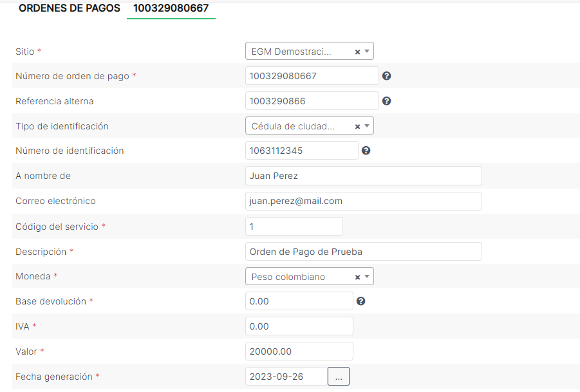Focus the Número de orden de pago field
This screenshot has height=392, width=580.
[x=312, y=76]
